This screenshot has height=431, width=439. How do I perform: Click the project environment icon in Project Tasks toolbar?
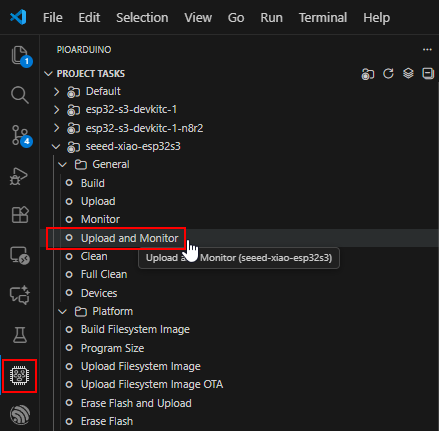(368, 74)
